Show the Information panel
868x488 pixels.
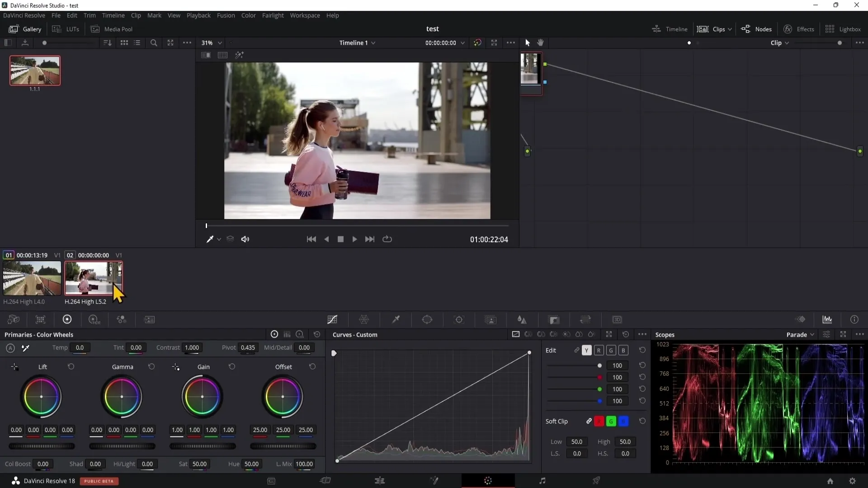click(854, 319)
